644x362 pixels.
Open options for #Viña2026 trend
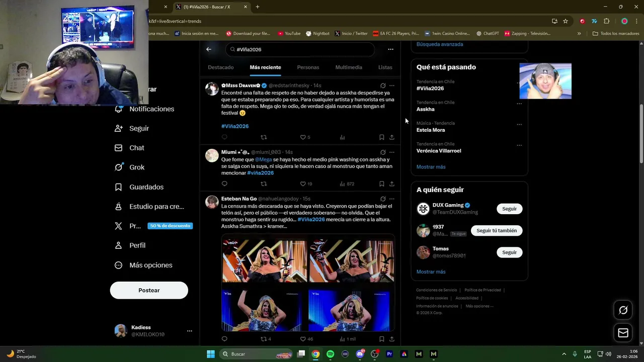click(519, 83)
